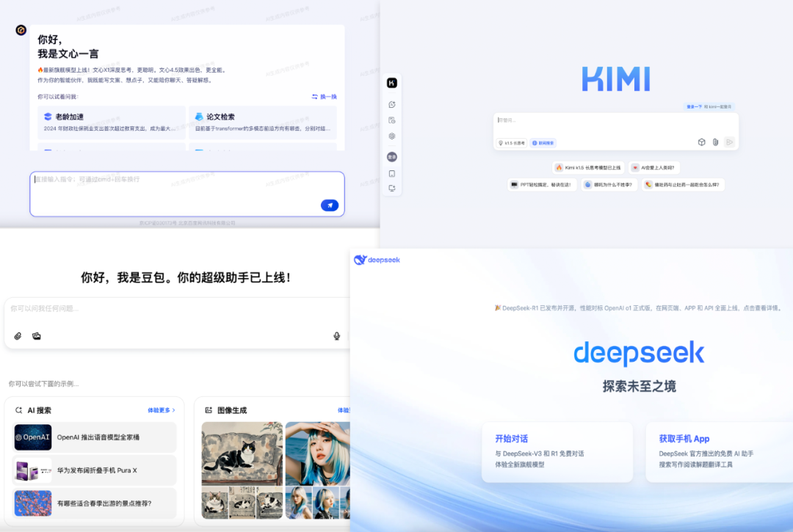The height and width of the screenshot is (532, 793).
Task: Click the 豆包 screenshot/scissor icon
Action: (37, 336)
